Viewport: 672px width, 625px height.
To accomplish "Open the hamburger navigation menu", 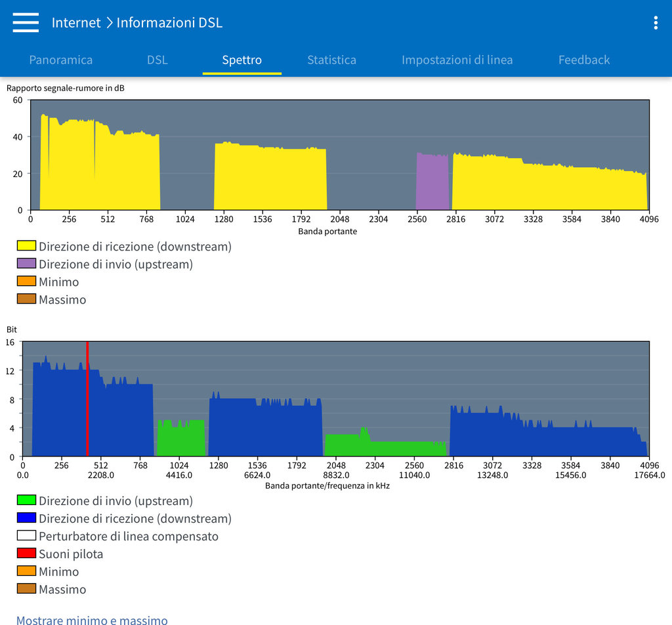I will pyautogui.click(x=26, y=22).
